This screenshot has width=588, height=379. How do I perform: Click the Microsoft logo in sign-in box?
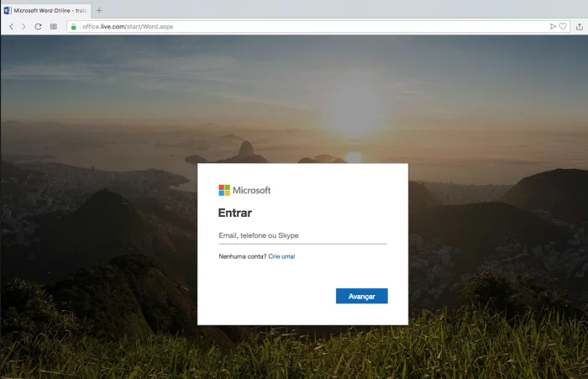point(244,190)
